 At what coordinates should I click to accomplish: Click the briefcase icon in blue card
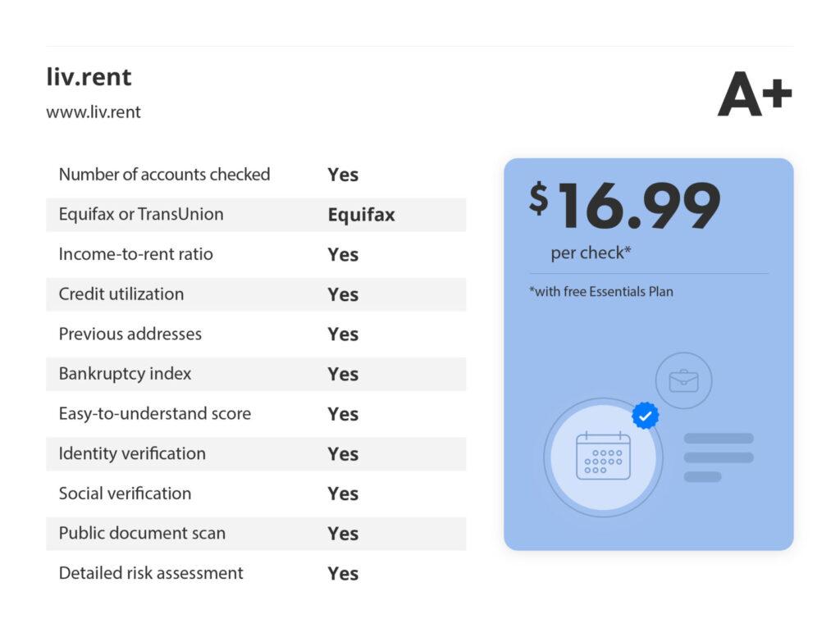[x=683, y=380]
